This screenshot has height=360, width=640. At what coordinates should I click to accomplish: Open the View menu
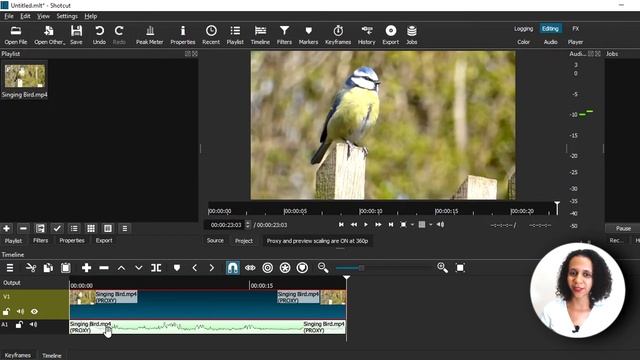[43, 16]
